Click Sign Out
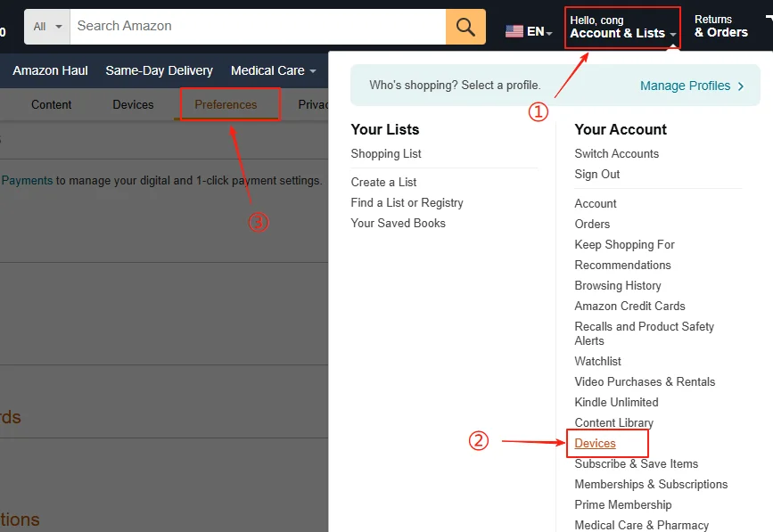This screenshot has height=532, width=773. coord(597,175)
